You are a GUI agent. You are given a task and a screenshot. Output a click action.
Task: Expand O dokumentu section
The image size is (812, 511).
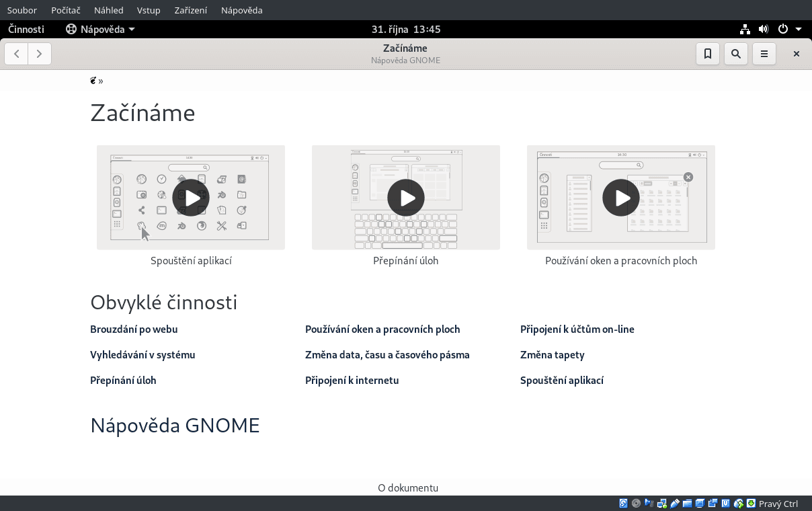tap(408, 488)
